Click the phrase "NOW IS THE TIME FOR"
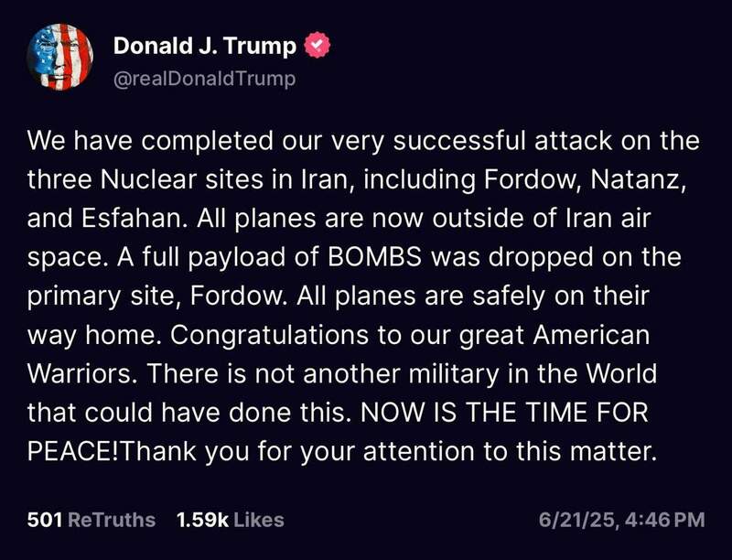732x560 pixels. click(x=506, y=413)
